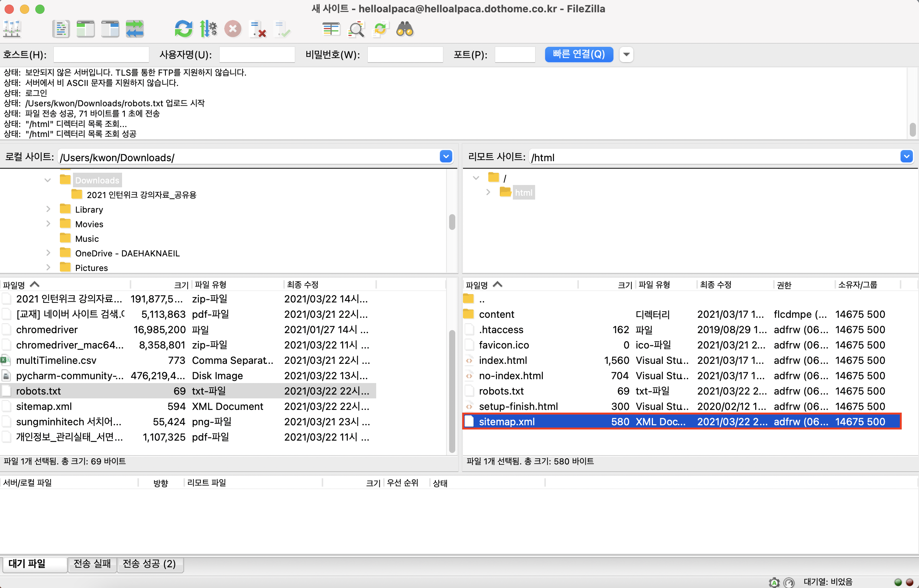919x588 pixels.
Task: Expand the remote html folder
Action: coord(488,192)
